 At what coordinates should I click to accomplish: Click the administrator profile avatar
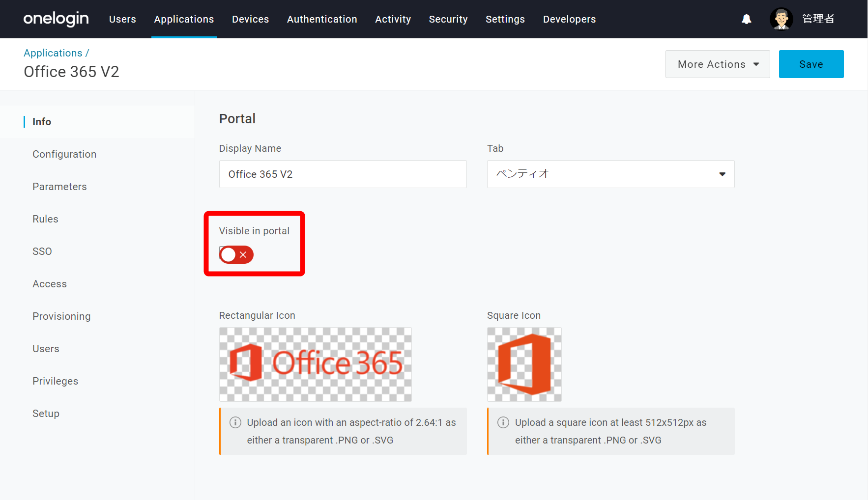tap(781, 19)
